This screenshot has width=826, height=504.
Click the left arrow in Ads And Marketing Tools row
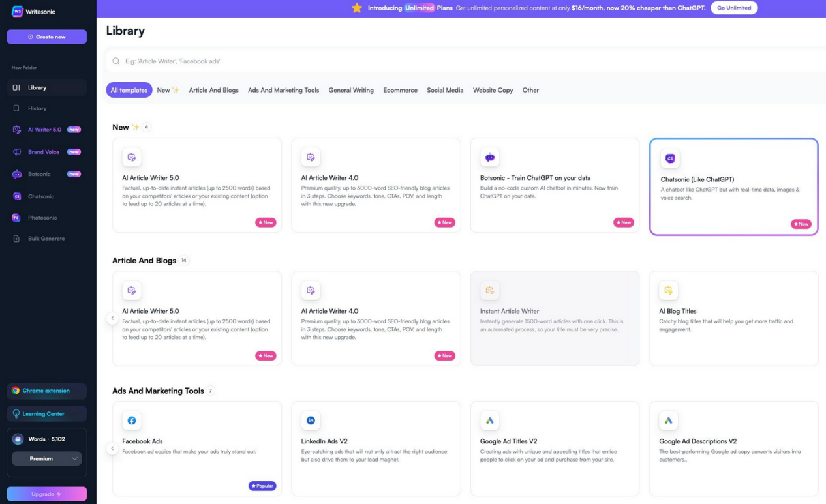(x=112, y=449)
